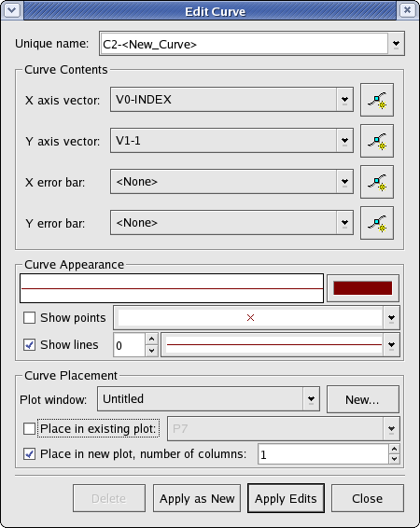Increase number of columns with up arrow

tap(394, 449)
